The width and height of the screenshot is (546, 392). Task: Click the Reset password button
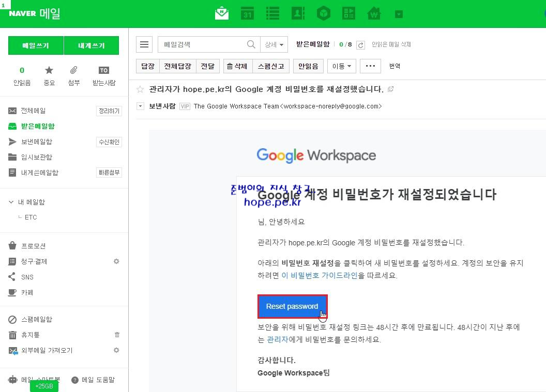293,306
